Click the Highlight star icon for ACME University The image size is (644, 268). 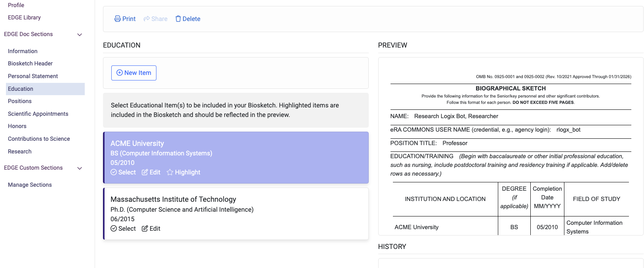coord(170,172)
